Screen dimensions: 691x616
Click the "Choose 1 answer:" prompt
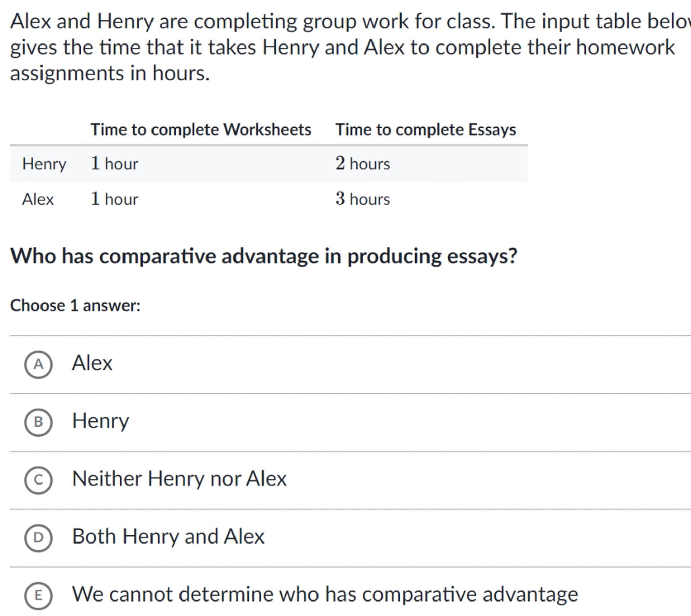(x=75, y=305)
